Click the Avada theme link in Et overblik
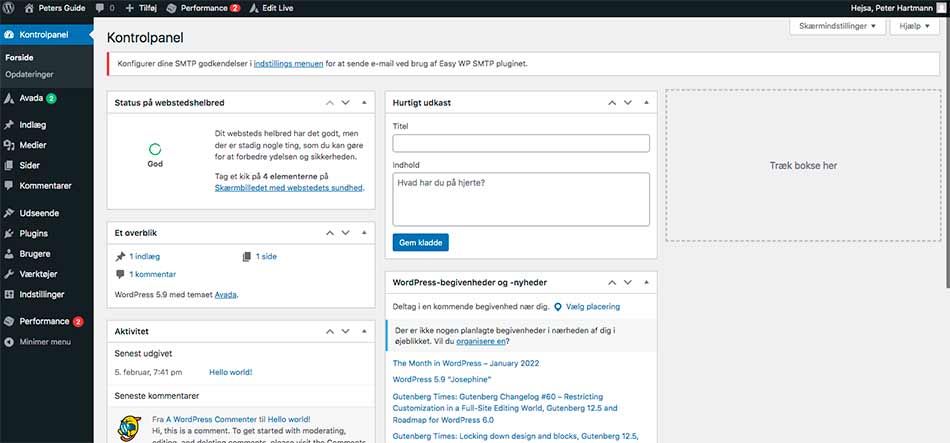Viewport: 950px width, 443px height. (225, 295)
